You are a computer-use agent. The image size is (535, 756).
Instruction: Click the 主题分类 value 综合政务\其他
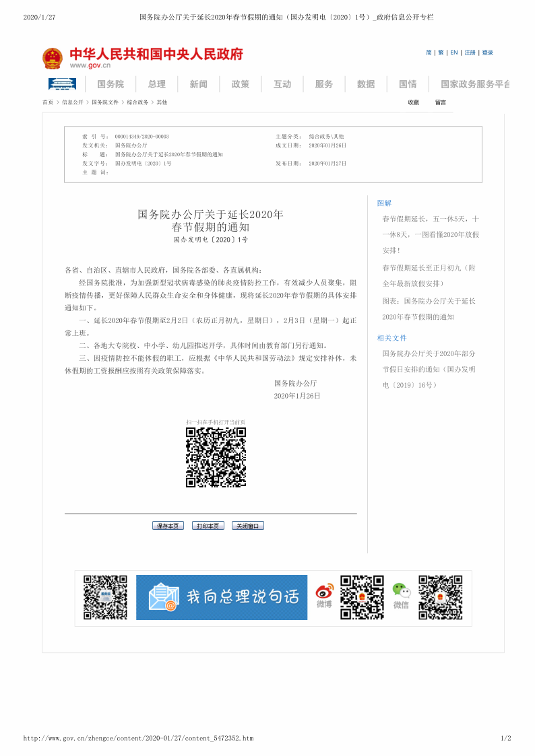tap(327, 137)
